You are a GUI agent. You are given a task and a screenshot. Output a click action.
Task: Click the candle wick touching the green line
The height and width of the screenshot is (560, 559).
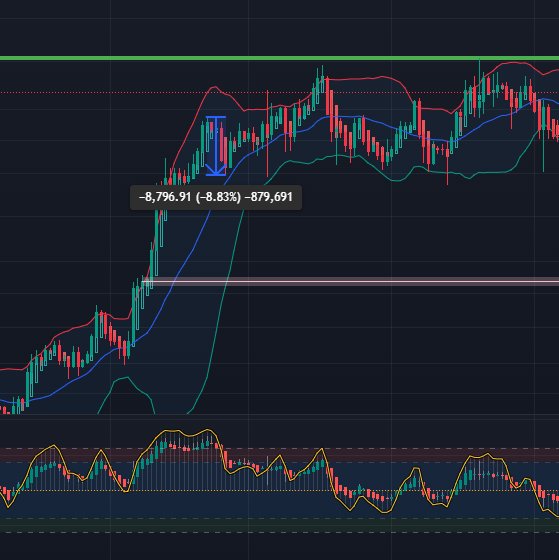479,66
